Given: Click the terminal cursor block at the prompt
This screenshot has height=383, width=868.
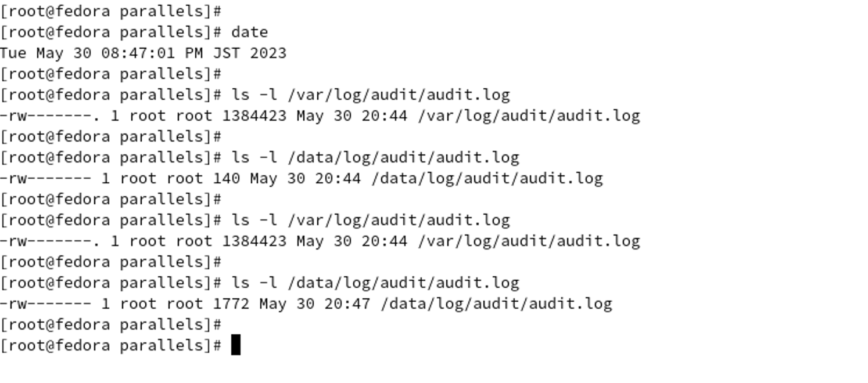Looking at the screenshot, I should [236, 345].
